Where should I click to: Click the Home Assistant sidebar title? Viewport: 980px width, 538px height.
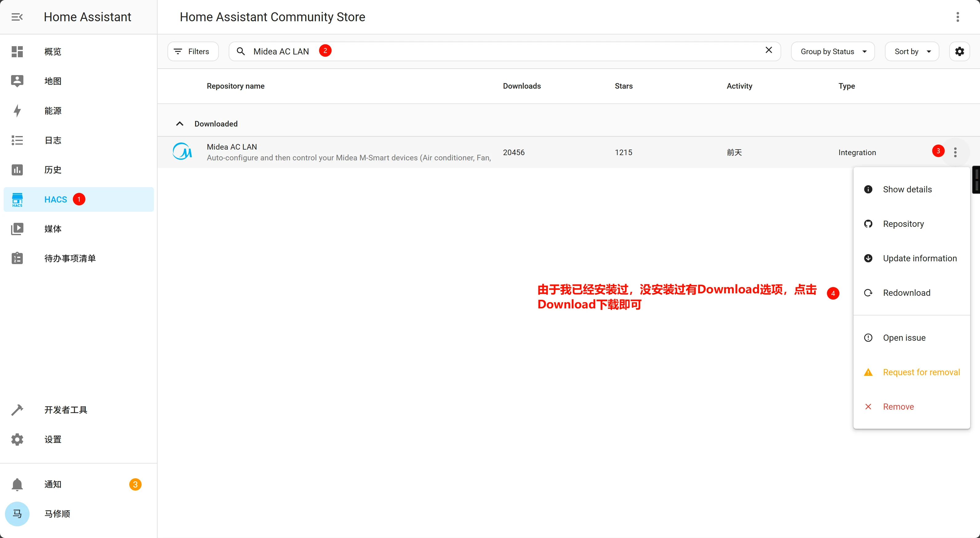87,17
